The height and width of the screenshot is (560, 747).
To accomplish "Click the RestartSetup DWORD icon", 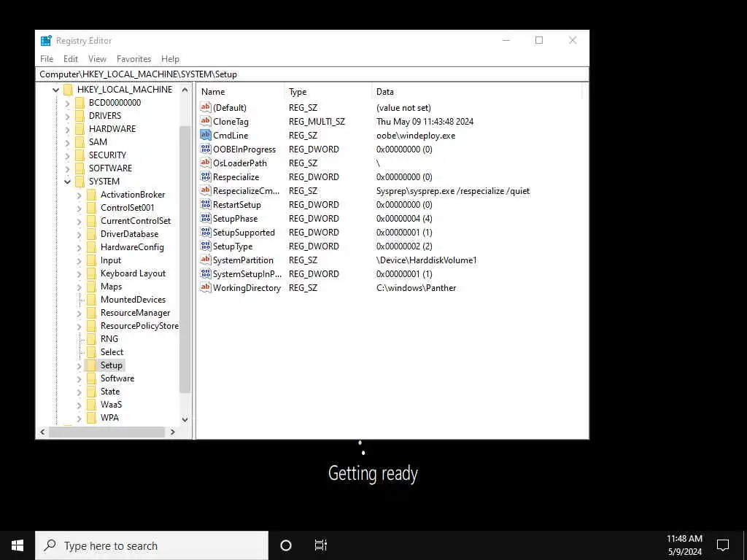I will click(x=205, y=205).
